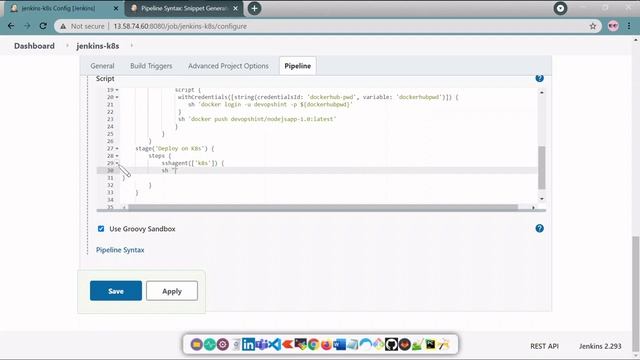Launch Firefox from the dock

[326, 345]
